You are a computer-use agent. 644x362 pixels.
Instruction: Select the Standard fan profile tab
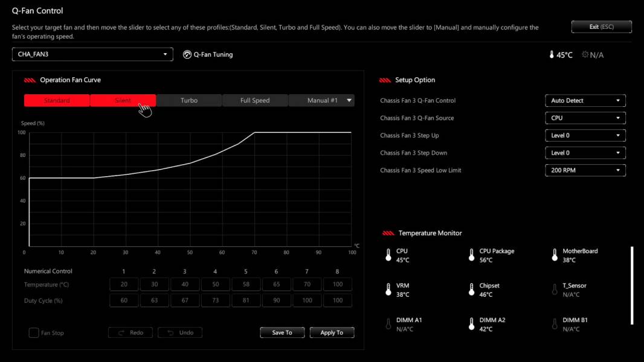coord(57,100)
